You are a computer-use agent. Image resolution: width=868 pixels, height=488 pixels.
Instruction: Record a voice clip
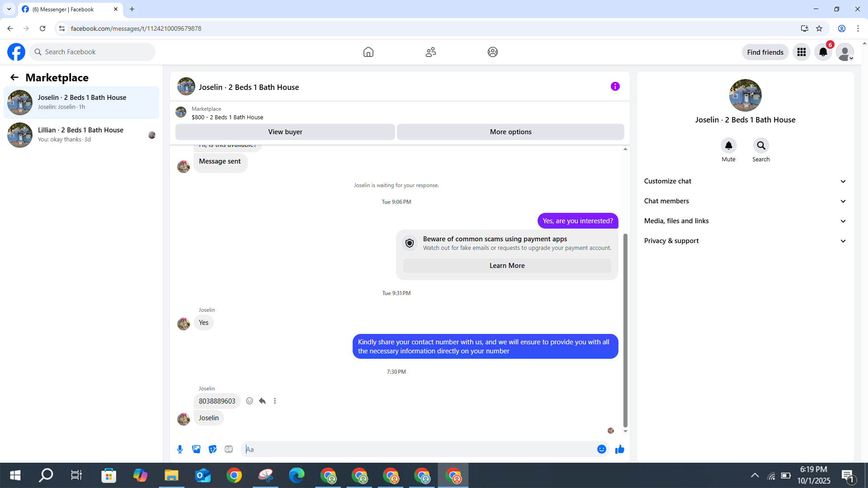(x=180, y=449)
